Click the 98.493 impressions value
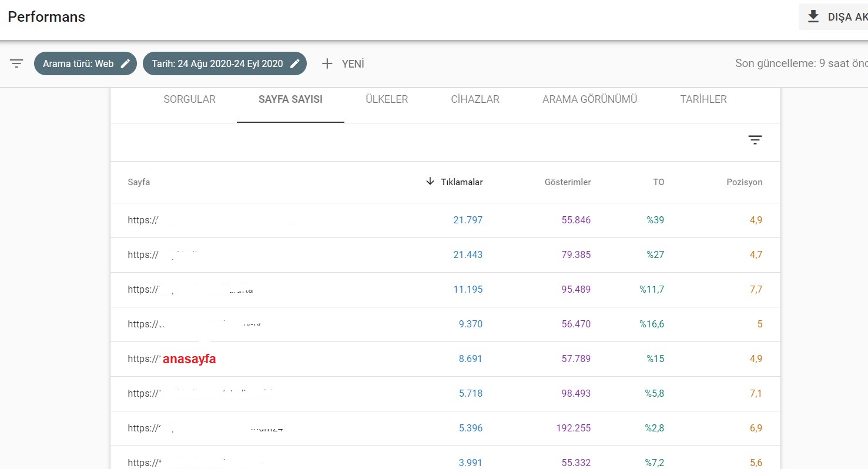 point(577,394)
